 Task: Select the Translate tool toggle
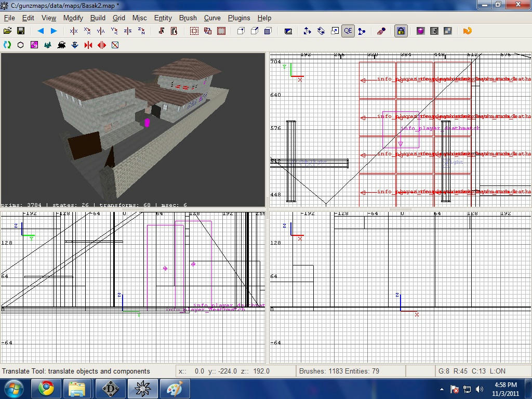(307, 31)
